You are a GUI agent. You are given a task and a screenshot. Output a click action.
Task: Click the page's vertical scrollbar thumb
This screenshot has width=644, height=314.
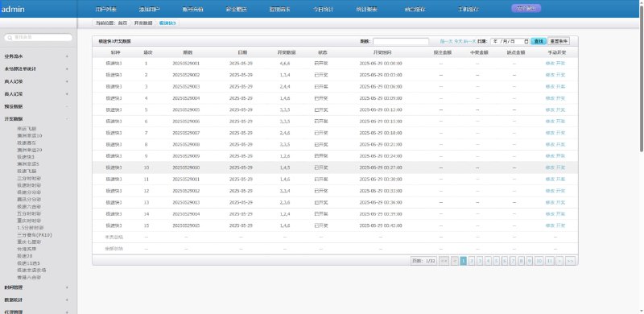point(642,76)
